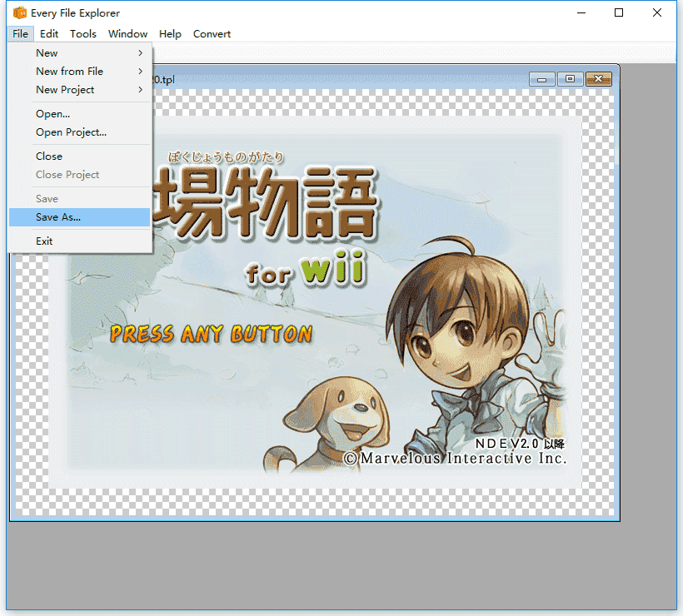683x616 pixels.
Task: Maximize the Every File Explorer window
Action: 619,13
